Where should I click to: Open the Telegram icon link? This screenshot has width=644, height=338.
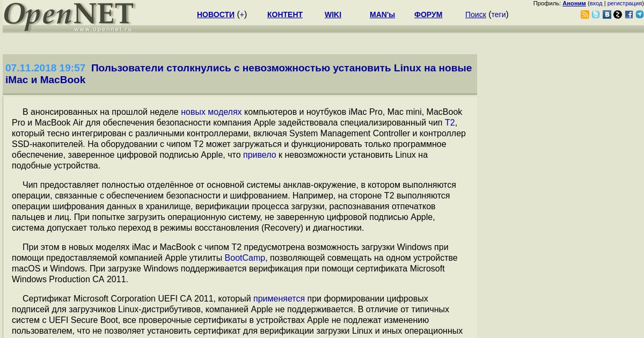pos(640,14)
